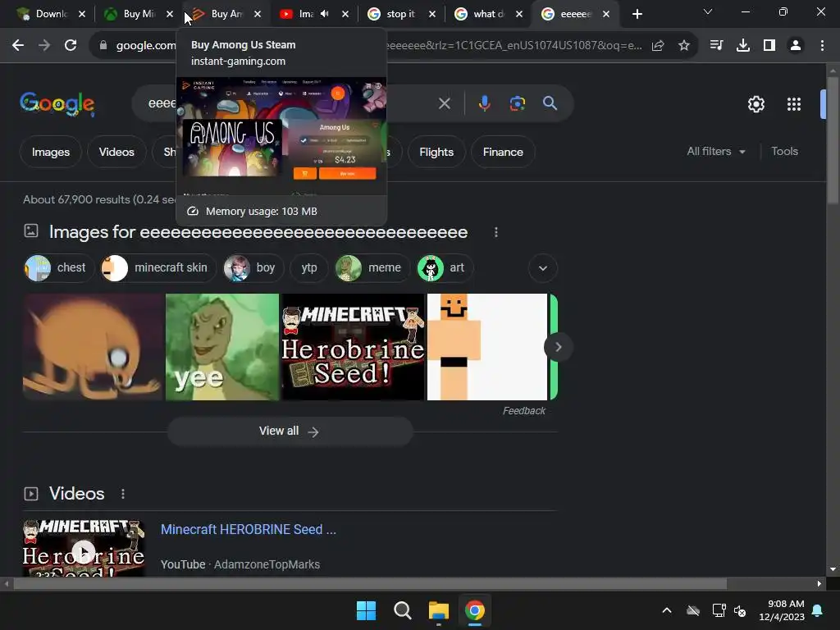This screenshot has height=630, width=840.
Task: Switch to the Buy Among Us tab
Action: (226, 14)
